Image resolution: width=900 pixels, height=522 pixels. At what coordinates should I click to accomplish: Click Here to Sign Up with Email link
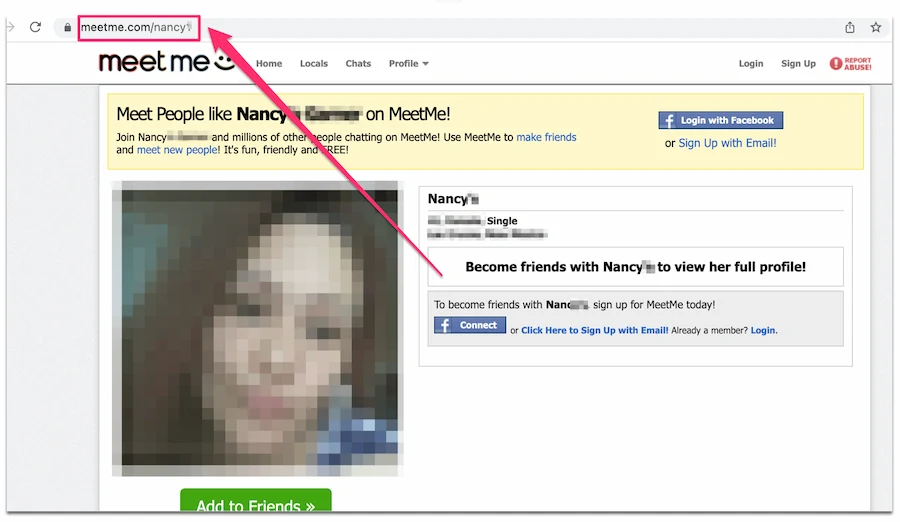[594, 330]
